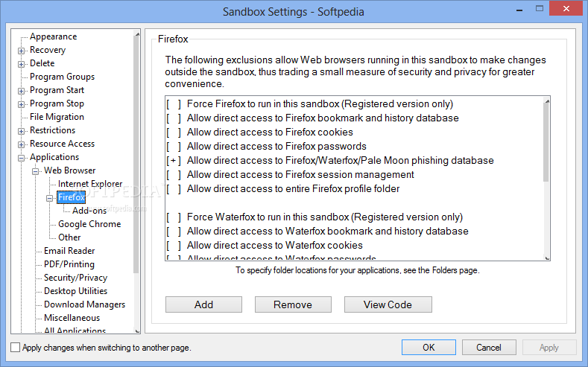Viewport: 588px width, 367px height.
Task: Click the Apply button
Action: pyautogui.click(x=549, y=348)
